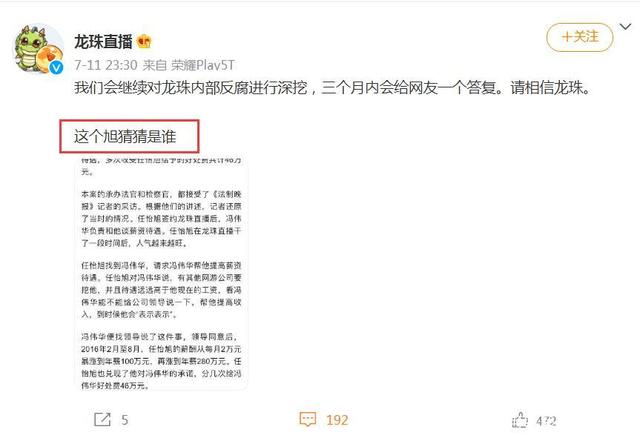Open the 龙珠直播 profile avatar
The height and width of the screenshot is (441, 640).
point(39,49)
